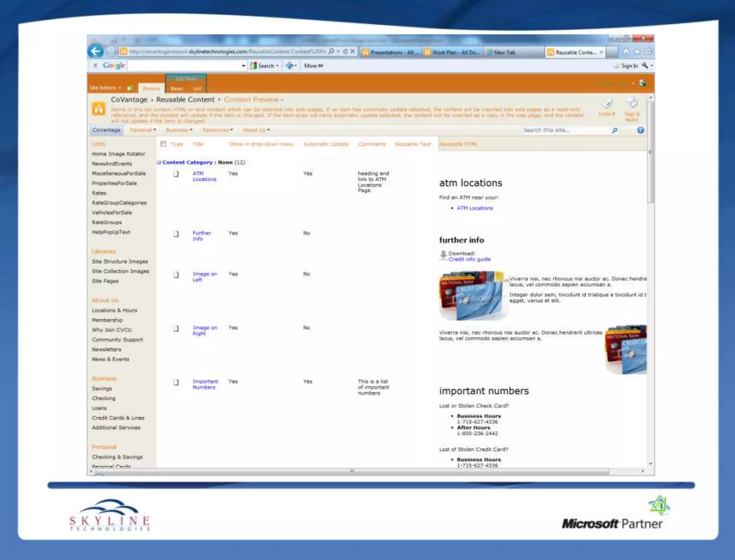Tick the select-all checkbox in list header

(x=163, y=144)
